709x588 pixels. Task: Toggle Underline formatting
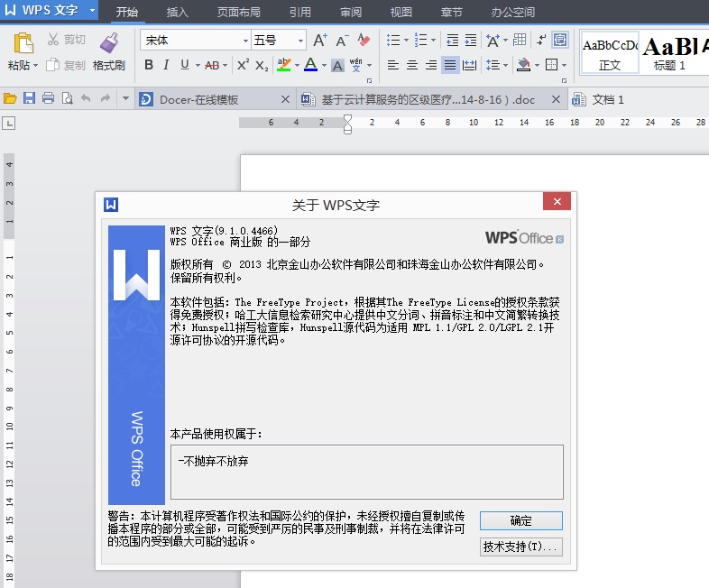[185, 65]
